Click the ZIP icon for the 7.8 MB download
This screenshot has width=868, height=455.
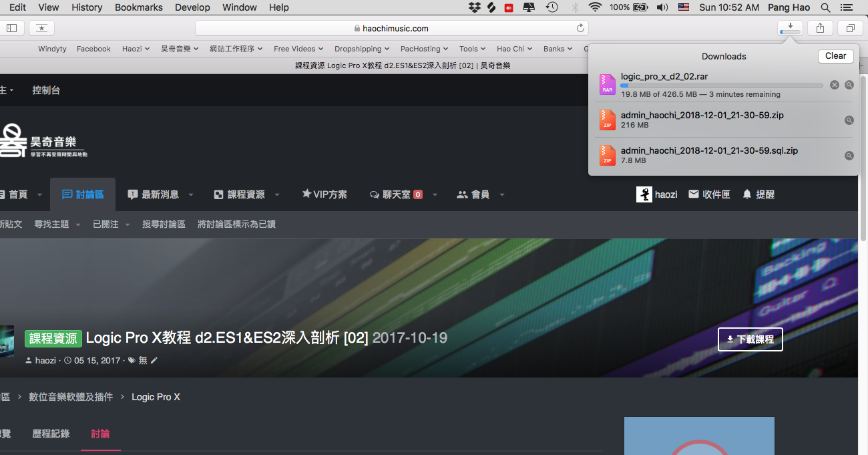click(x=607, y=155)
